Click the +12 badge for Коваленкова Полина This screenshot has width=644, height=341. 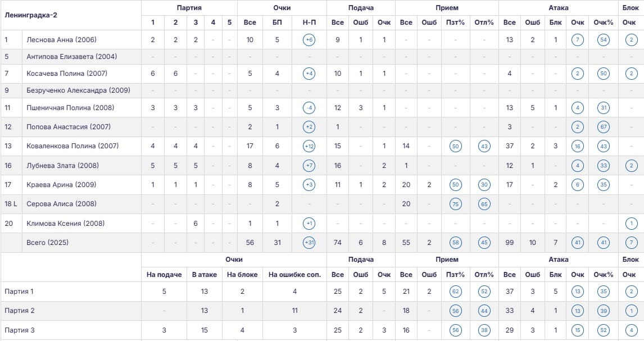pyautogui.click(x=309, y=146)
